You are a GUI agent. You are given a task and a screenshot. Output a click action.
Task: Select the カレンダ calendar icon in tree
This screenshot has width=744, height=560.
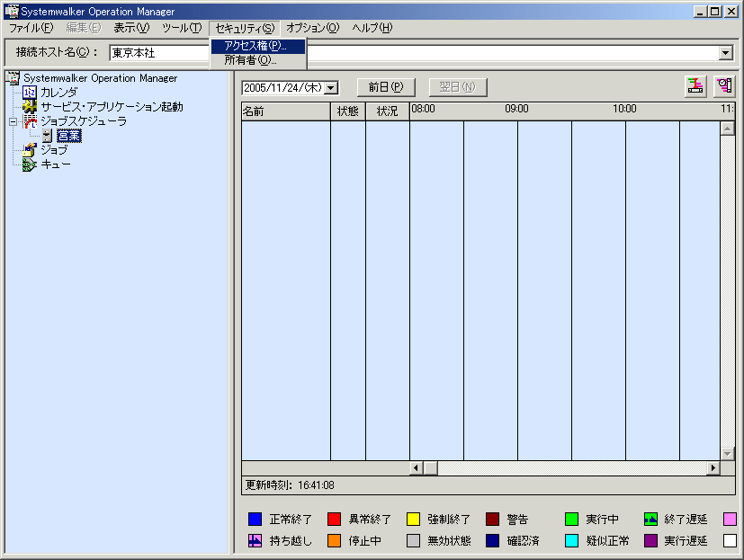point(30,92)
